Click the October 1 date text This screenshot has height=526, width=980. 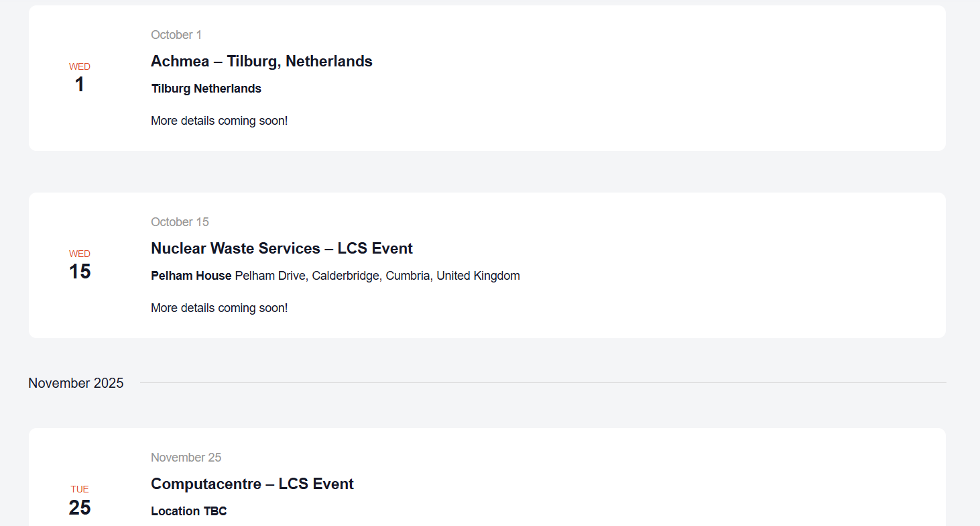pyautogui.click(x=176, y=35)
